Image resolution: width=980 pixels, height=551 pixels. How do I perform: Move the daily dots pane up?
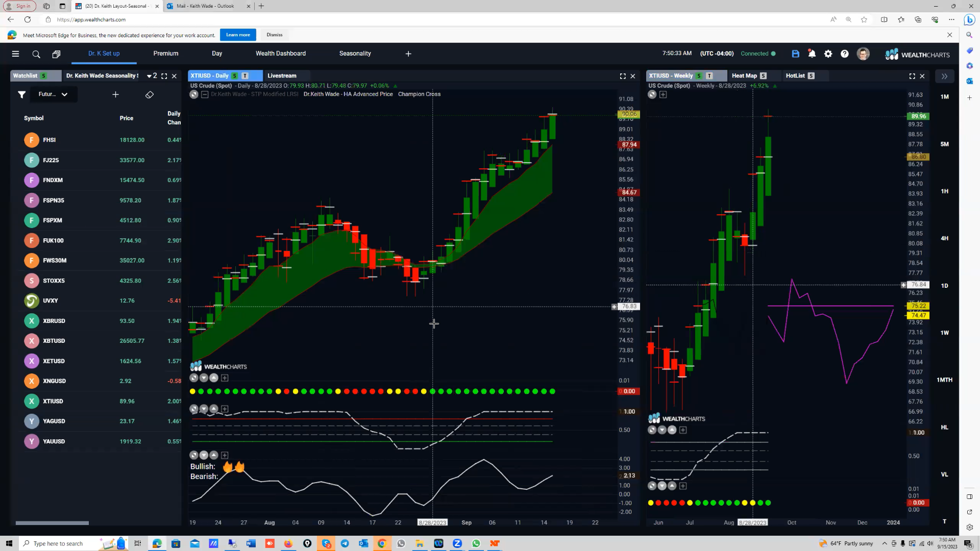[x=214, y=378]
